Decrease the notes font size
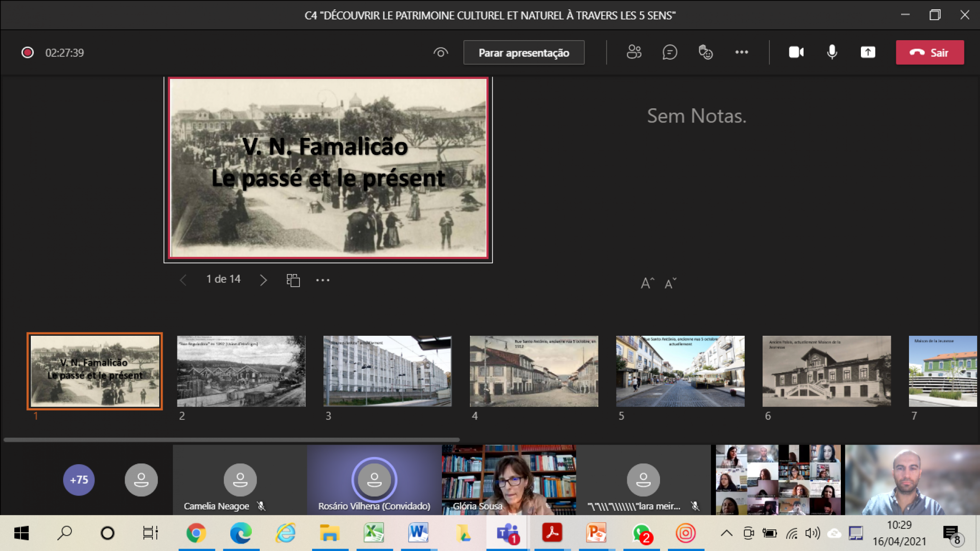 click(x=670, y=283)
